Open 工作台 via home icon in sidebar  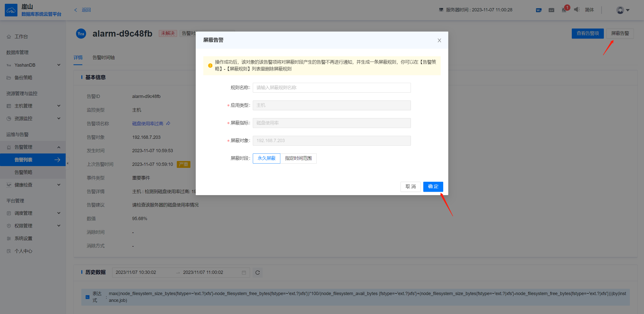coord(9,36)
